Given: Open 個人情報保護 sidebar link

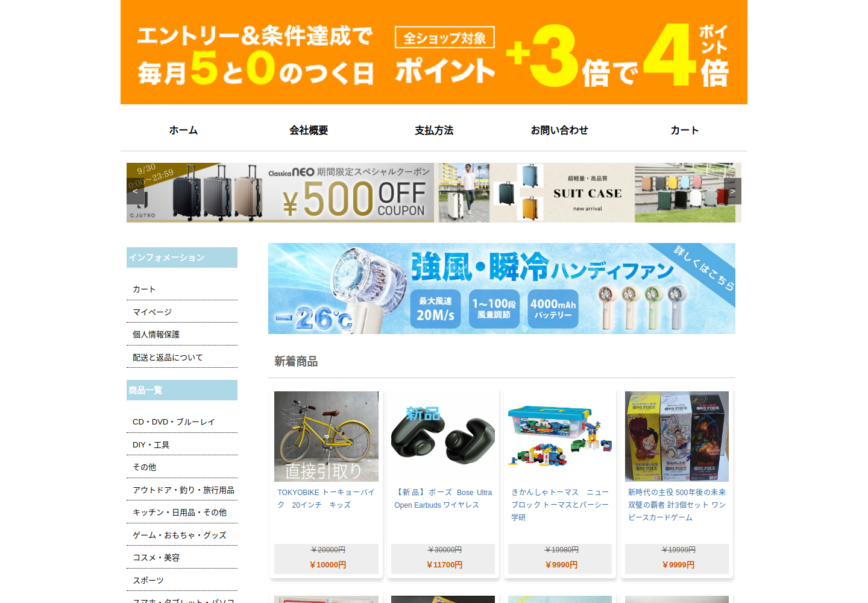Looking at the screenshot, I should tap(156, 335).
